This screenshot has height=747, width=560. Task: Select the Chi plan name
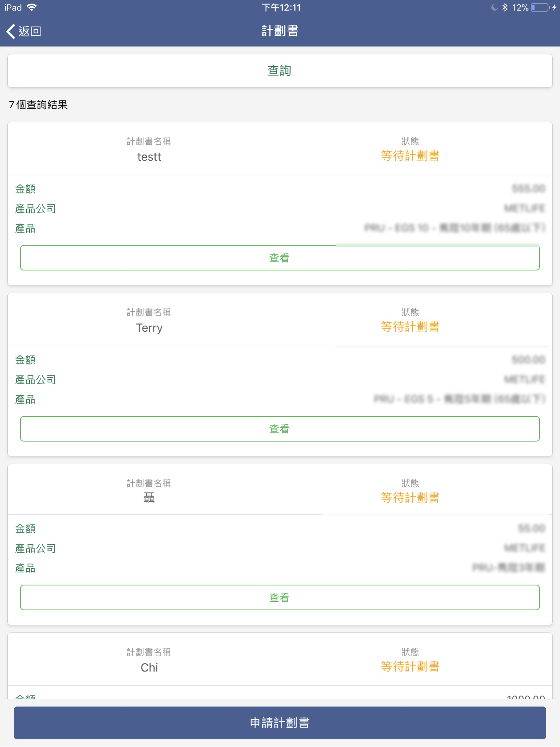click(149, 668)
